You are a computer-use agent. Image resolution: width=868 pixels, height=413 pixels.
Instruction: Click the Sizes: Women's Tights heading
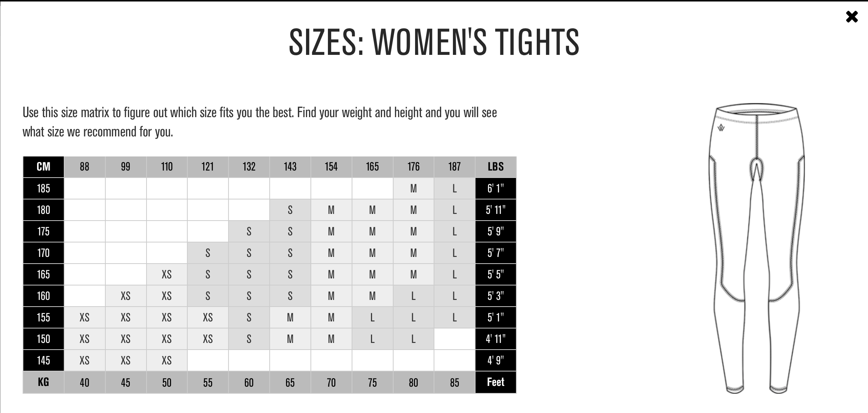coord(434,42)
